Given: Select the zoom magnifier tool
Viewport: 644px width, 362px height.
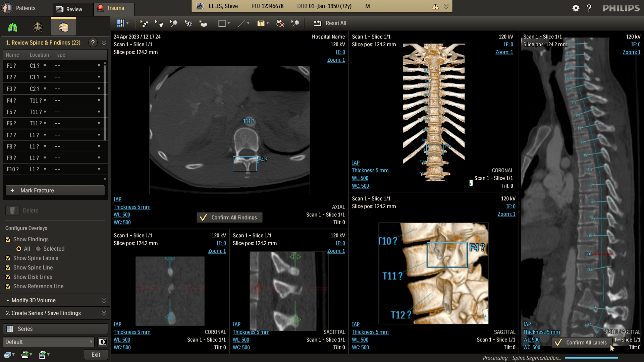Looking at the screenshot, I should click(x=173, y=23).
